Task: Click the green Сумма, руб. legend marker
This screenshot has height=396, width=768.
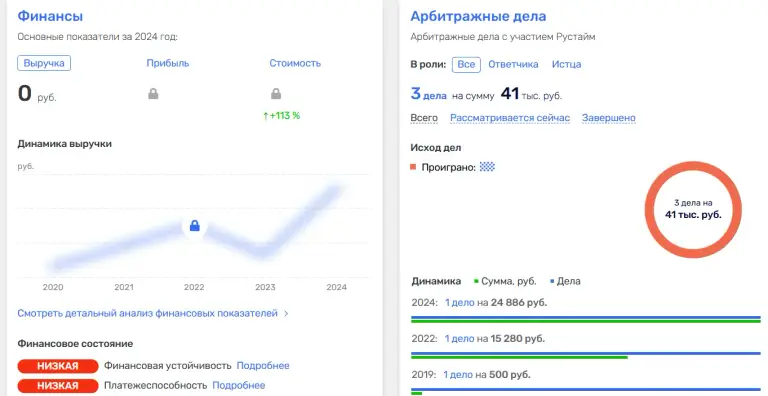Action: pos(476,281)
